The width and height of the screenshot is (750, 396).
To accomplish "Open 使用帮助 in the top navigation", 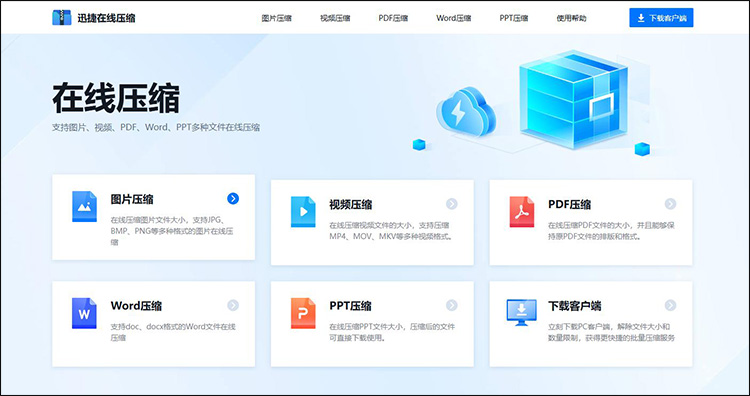I will tap(571, 18).
